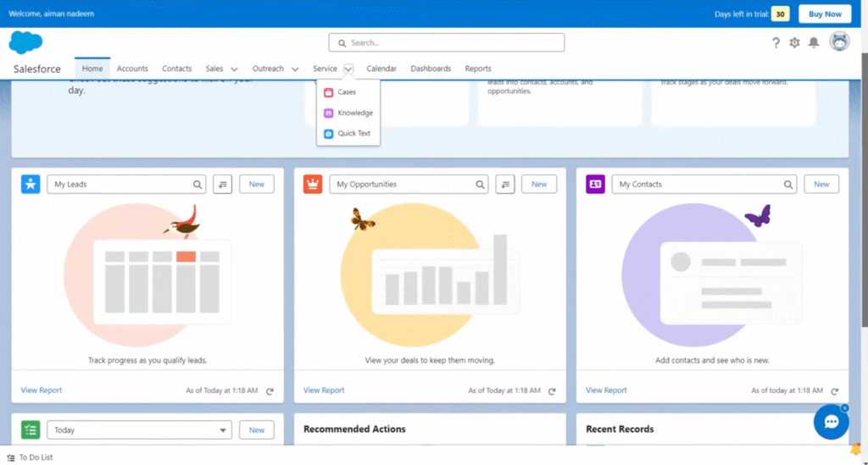The image size is (868, 465).
Task: Click the Quick Text icon in menu
Action: (328, 133)
